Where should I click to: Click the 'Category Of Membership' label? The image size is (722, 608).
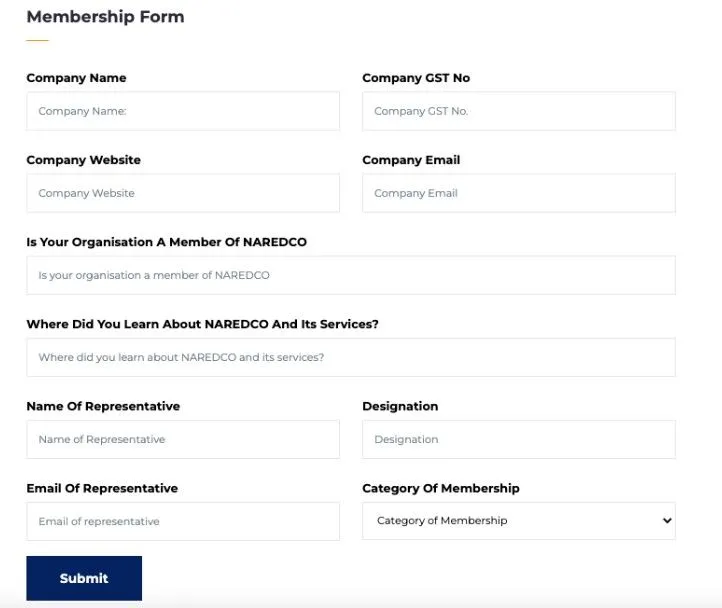[x=441, y=488]
